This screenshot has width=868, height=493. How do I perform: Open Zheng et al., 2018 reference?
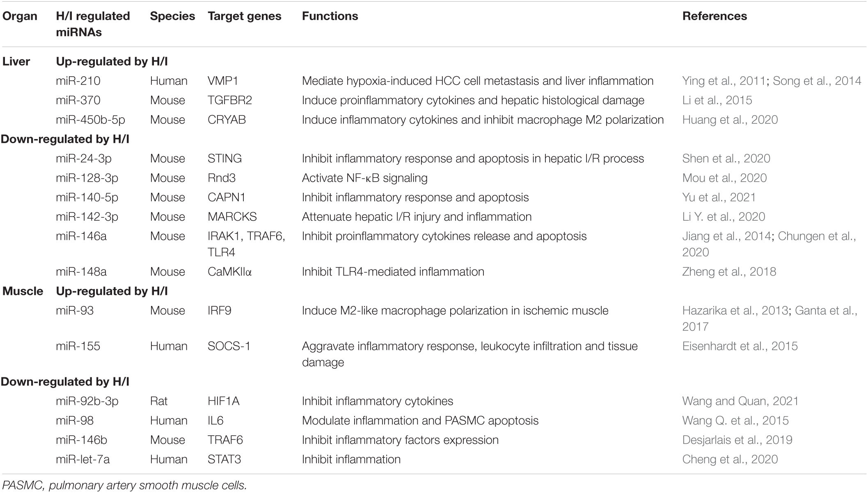click(x=729, y=272)
